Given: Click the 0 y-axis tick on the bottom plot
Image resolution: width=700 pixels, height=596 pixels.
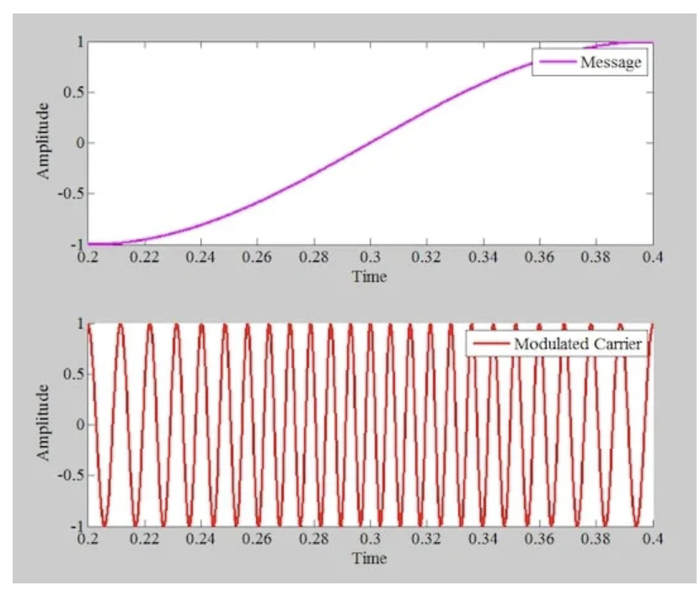Looking at the screenshot, I should pos(80,425).
